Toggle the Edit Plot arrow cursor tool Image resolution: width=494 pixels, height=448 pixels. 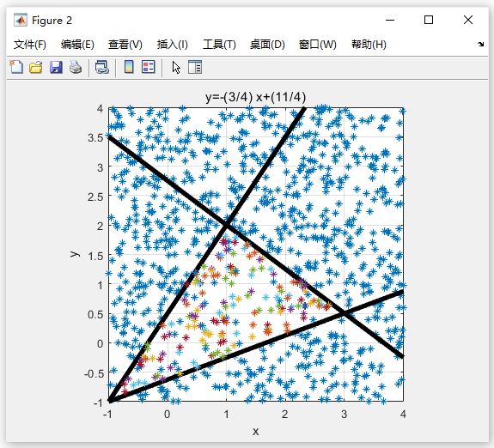[x=176, y=68]
